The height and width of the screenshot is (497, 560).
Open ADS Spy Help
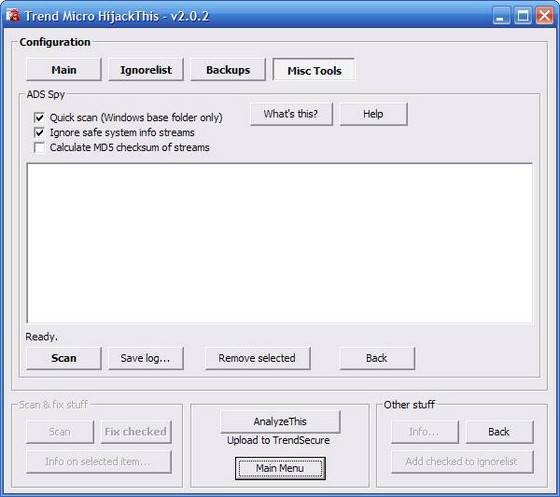[x=373, y=114]
